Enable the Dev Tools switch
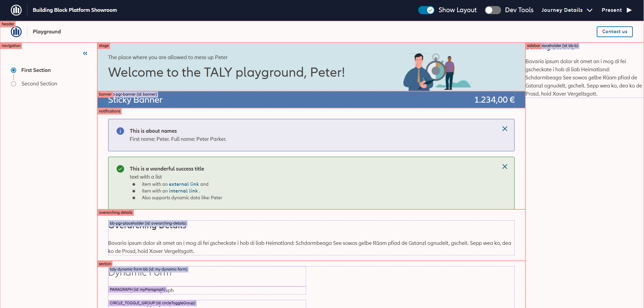Screen dimensions: 644x308 click(x=493, y=10)
